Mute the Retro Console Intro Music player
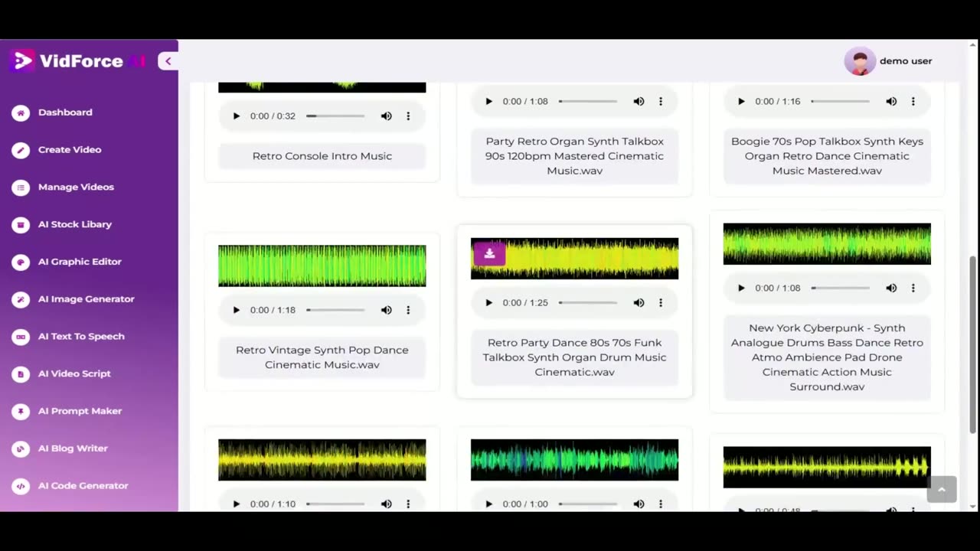 (x=387, y=116)
